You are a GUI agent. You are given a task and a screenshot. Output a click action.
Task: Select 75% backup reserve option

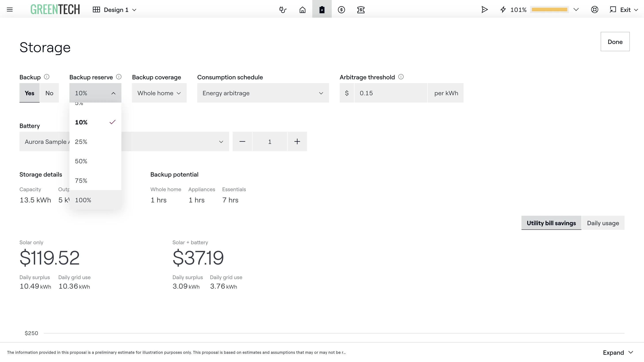(x=95, y=181)
